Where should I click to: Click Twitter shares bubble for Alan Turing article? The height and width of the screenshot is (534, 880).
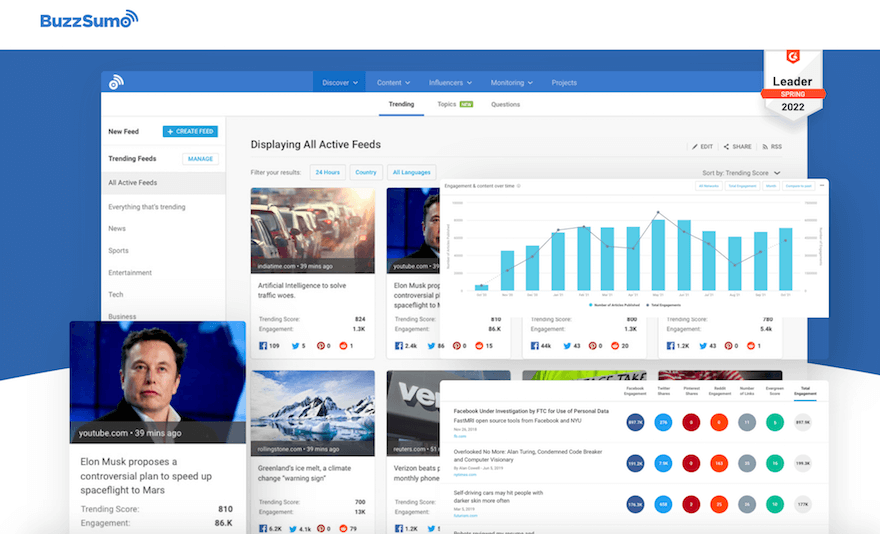[663, 463]
